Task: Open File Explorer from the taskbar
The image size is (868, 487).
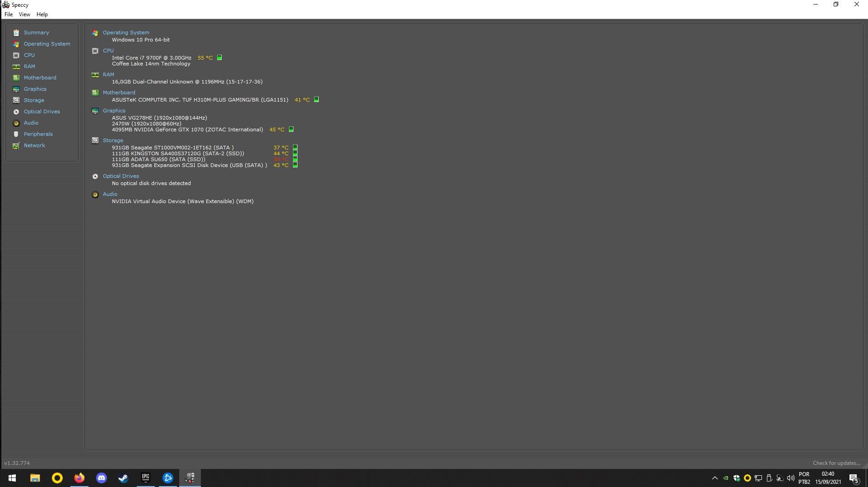Action: click(35, 478)
